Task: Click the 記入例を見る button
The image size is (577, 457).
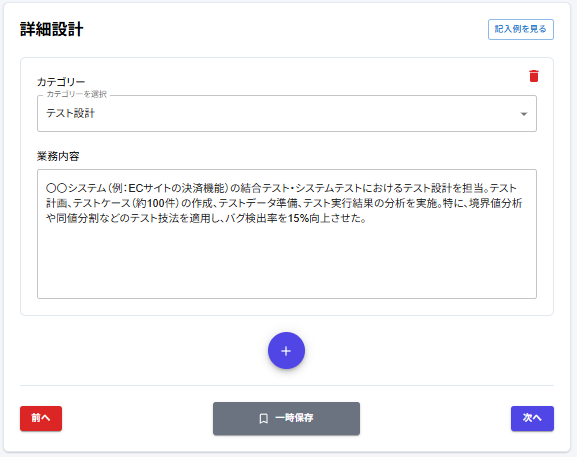Action: tap(521, 29)
